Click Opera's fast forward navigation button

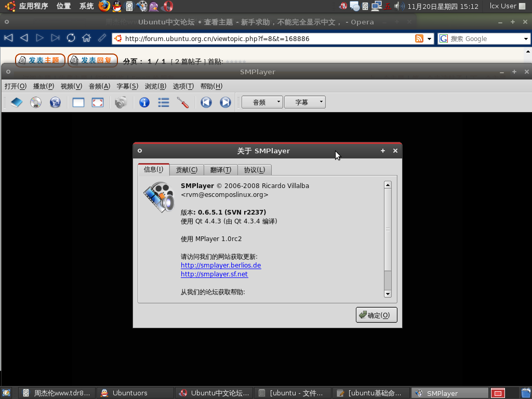pyautogui.click(x=55, y=38)
